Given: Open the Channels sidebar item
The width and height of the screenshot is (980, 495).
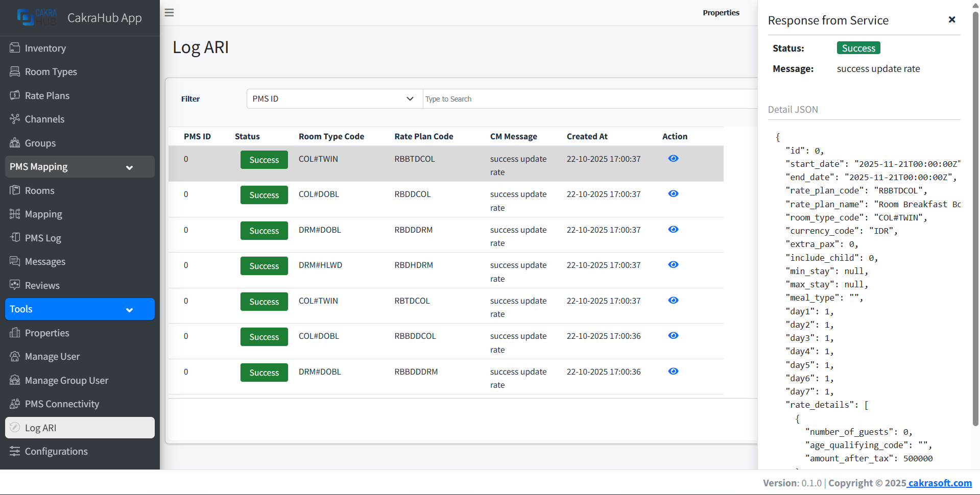Looking at the screenshot, I should pyautogui.click(x=44, y=119).
